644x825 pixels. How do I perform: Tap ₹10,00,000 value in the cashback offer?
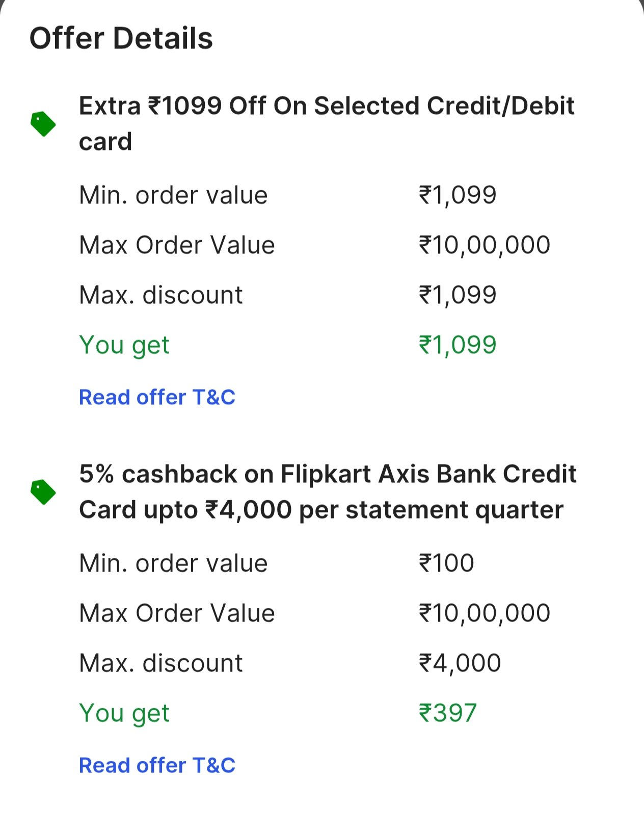point(484,613)
